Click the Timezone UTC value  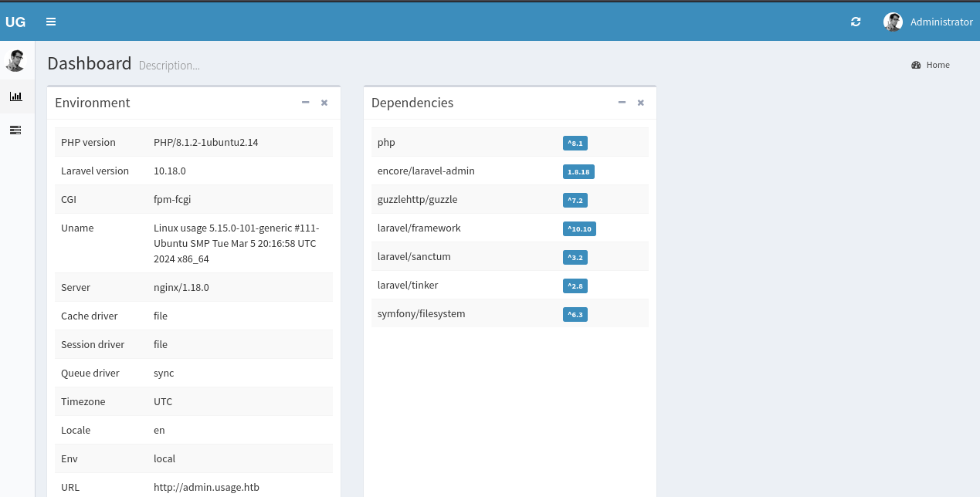click(163, 401)
